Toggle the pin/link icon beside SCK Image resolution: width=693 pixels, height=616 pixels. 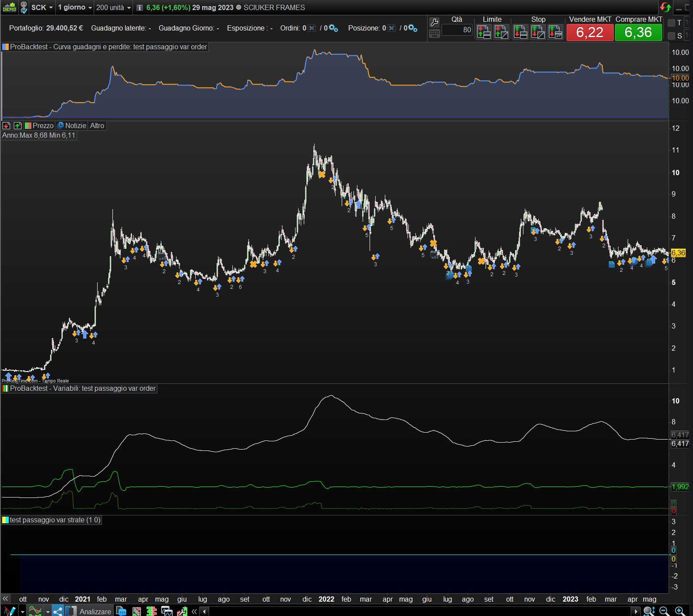[x=24, y=7]
